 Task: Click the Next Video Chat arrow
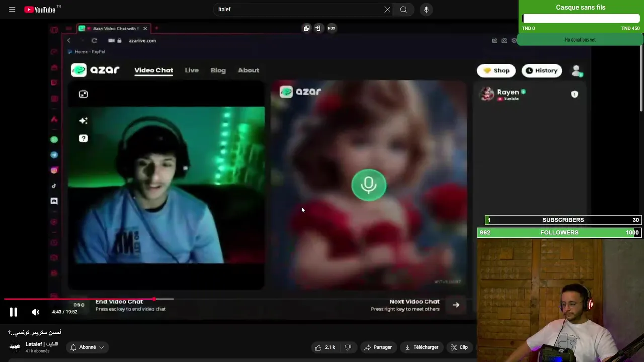tap(456, 305)
